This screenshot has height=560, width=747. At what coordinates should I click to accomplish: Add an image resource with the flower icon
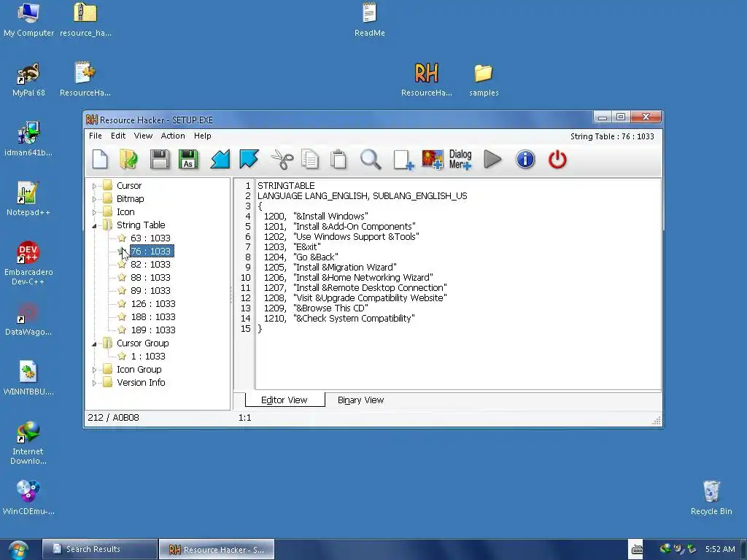[433, 159]
